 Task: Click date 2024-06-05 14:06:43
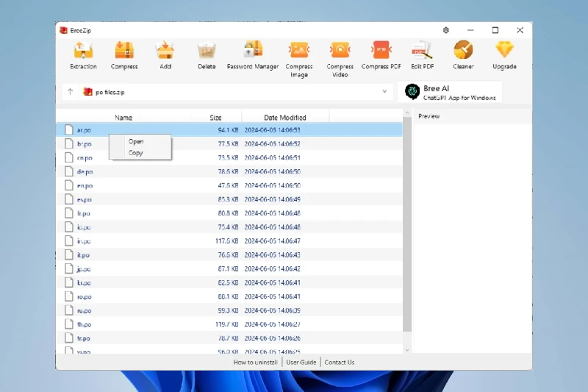tap(272, 254)
